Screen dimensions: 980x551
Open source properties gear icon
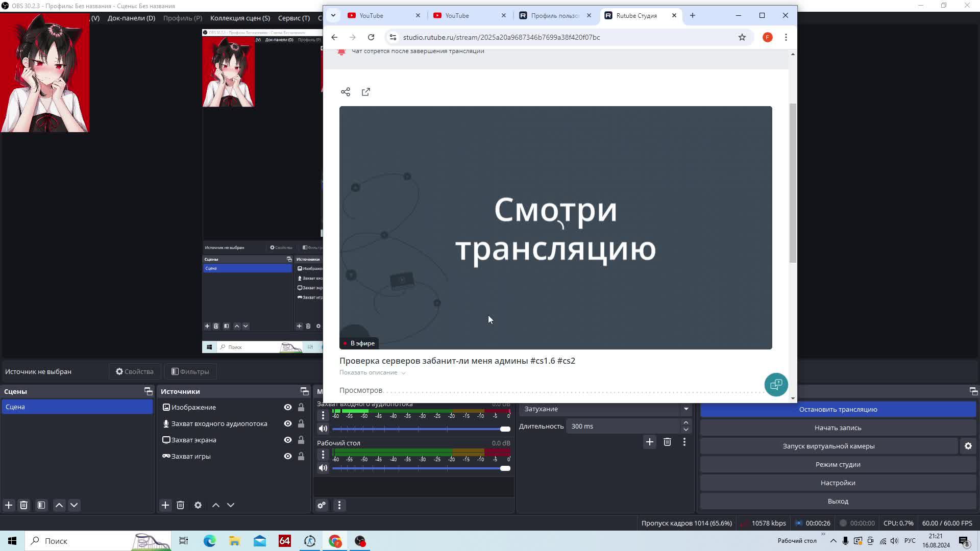(x=198, y=505)
